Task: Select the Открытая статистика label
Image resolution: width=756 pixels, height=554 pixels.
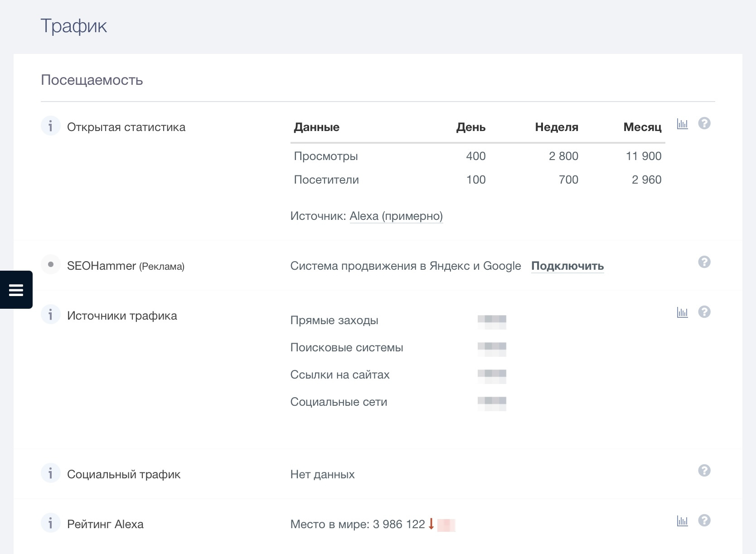Action: pyautogui.click(x=126, y=127)
